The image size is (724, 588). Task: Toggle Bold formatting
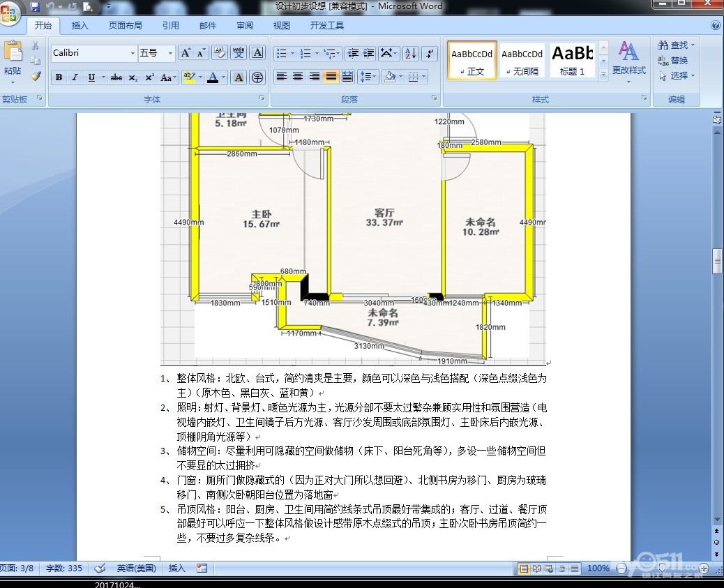tap(59, 77)
